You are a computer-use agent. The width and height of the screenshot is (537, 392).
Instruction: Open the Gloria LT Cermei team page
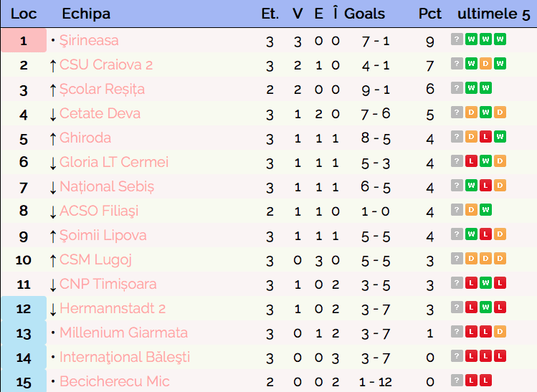click(114, 162)
